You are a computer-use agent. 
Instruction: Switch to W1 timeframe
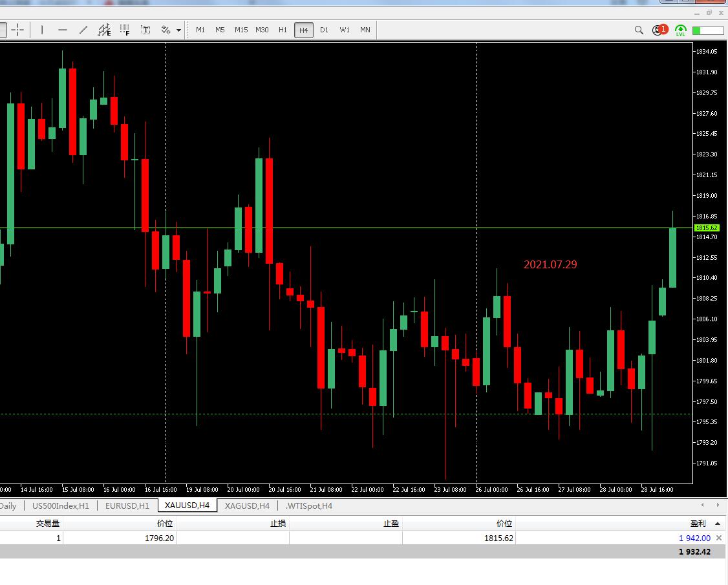point(345,30)
